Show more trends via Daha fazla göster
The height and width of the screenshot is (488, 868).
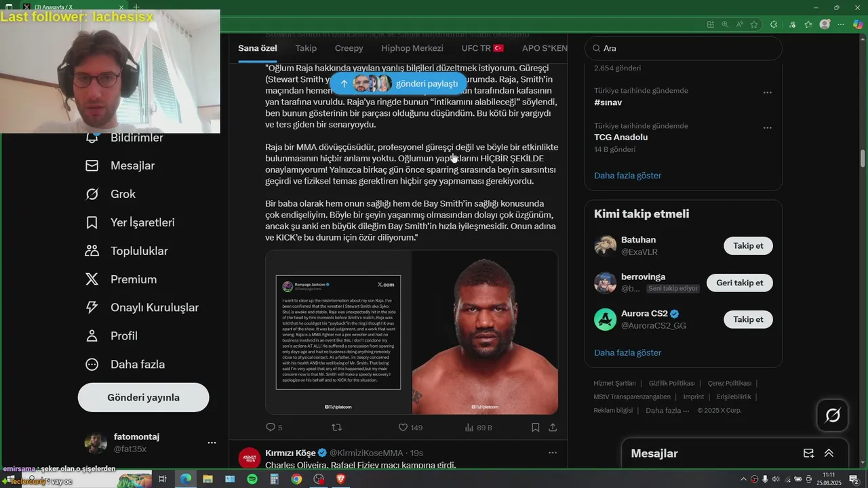pos(627,176)
